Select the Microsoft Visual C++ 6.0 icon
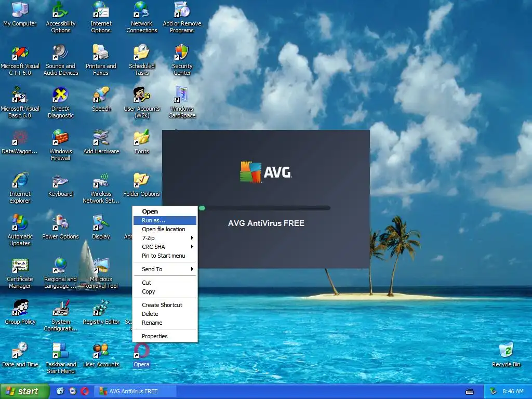The height and width of the screenshot is (399, 532). 20,60
